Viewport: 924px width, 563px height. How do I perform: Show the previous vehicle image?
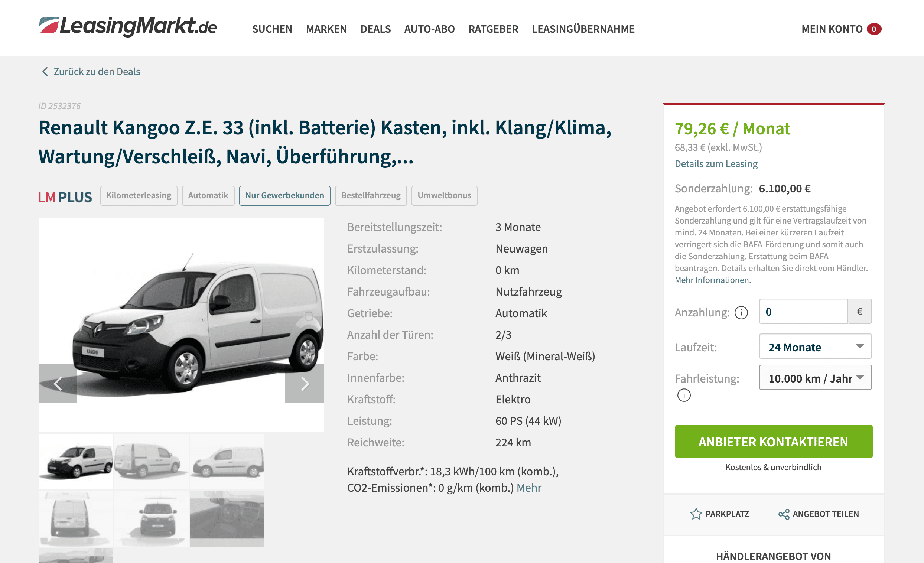coord(58,383)
